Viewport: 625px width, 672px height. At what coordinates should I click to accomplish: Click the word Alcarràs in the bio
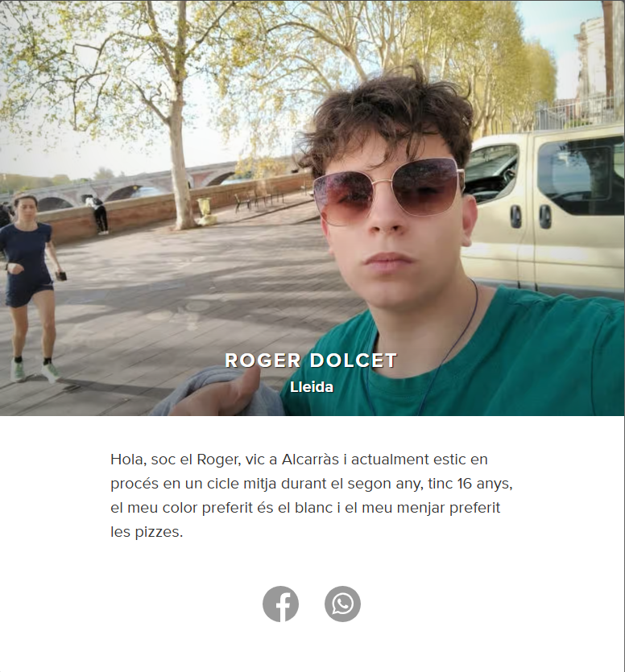(x=310, y=460)
